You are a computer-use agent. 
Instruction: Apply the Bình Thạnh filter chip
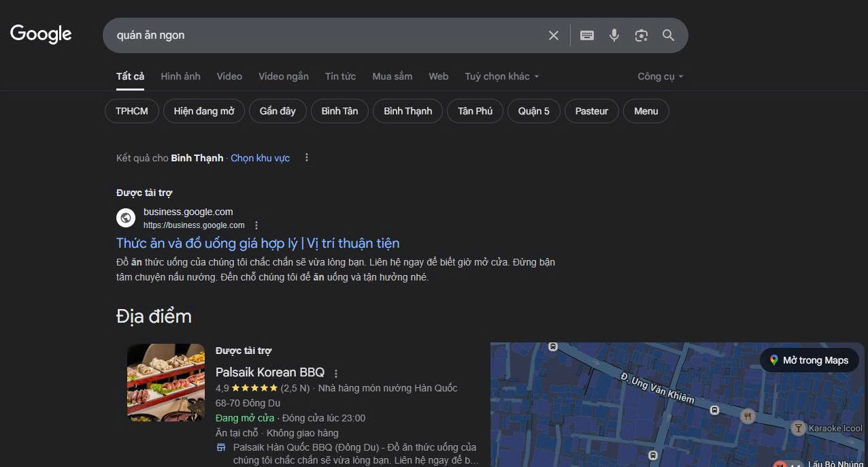407,111
